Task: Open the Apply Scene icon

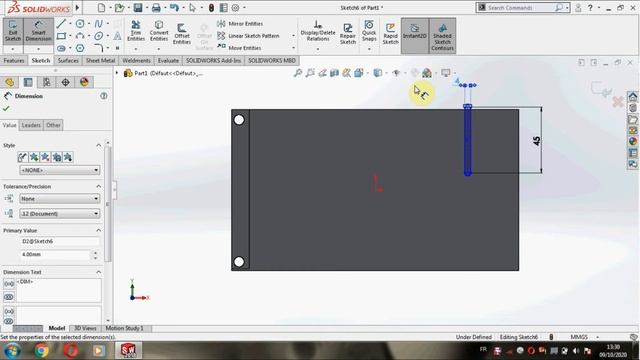Action: pos(427,73)
